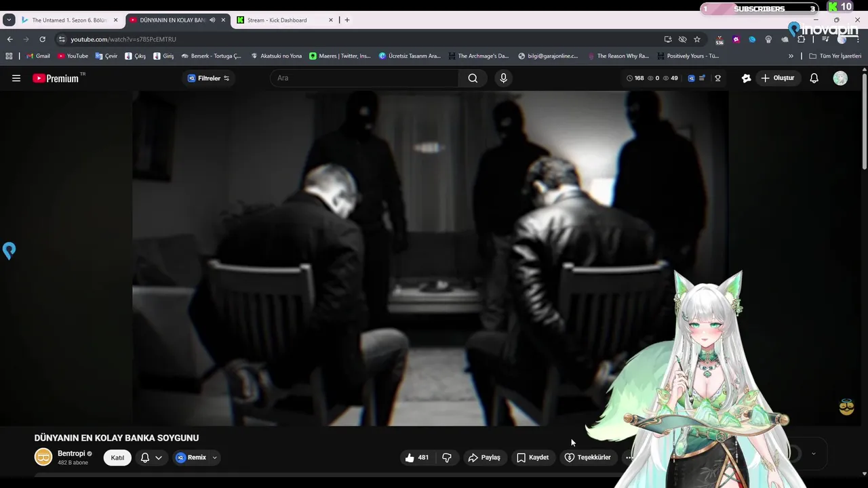The image size is (868, 488).
Task: Expand the Remix dropdown arrow
Action: [x=214, y=457]
